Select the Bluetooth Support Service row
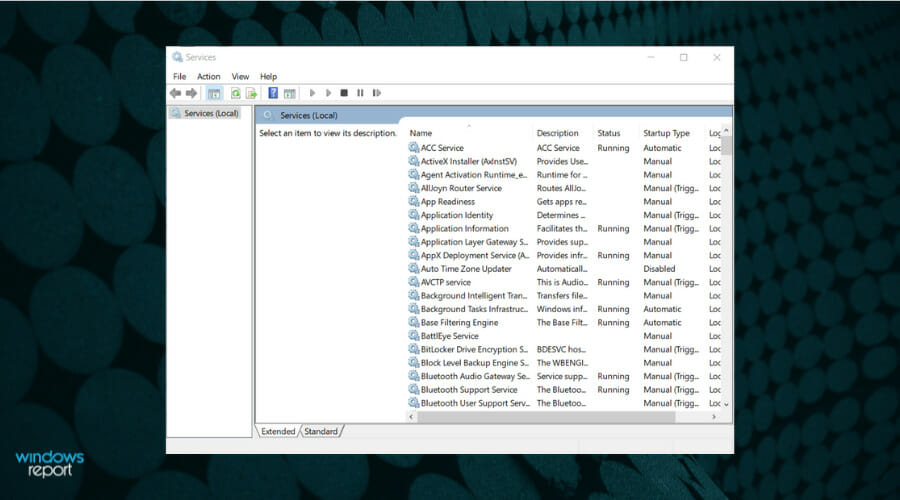Image resolution: width=900 pixels, height=500 pixels. coord(468,390)
